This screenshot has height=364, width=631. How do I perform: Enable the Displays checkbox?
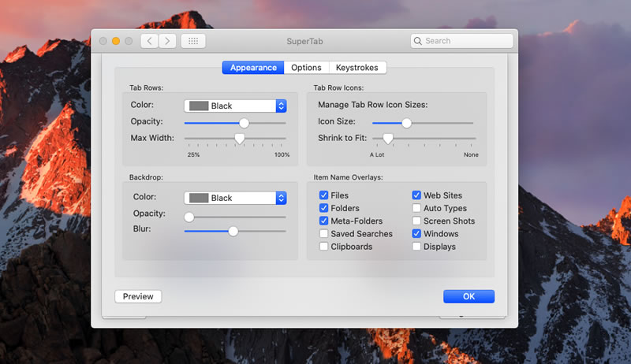tap(416, 247)
